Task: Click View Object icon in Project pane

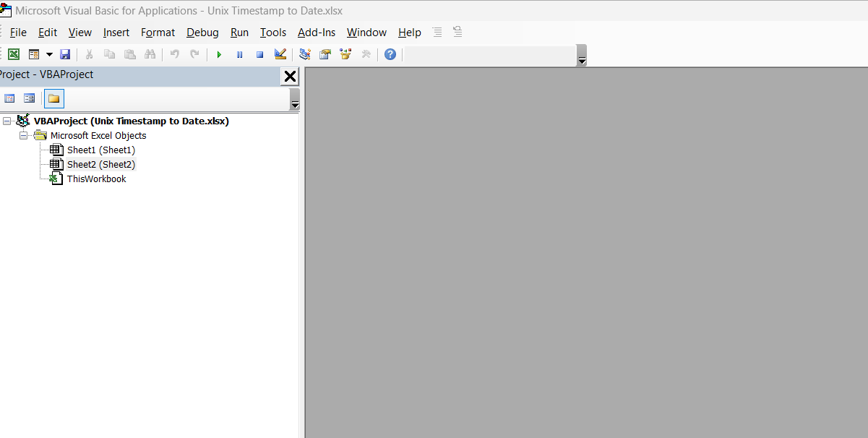Action: (x=30, y=98)
